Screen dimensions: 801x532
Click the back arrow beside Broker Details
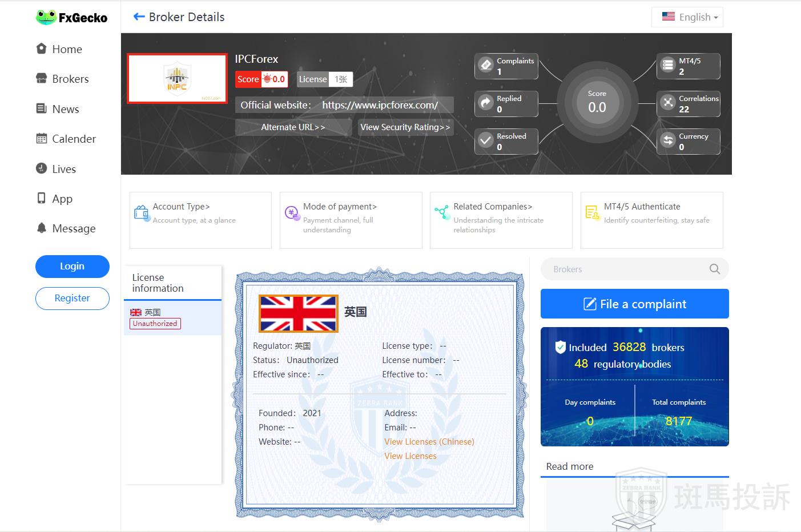139,17
